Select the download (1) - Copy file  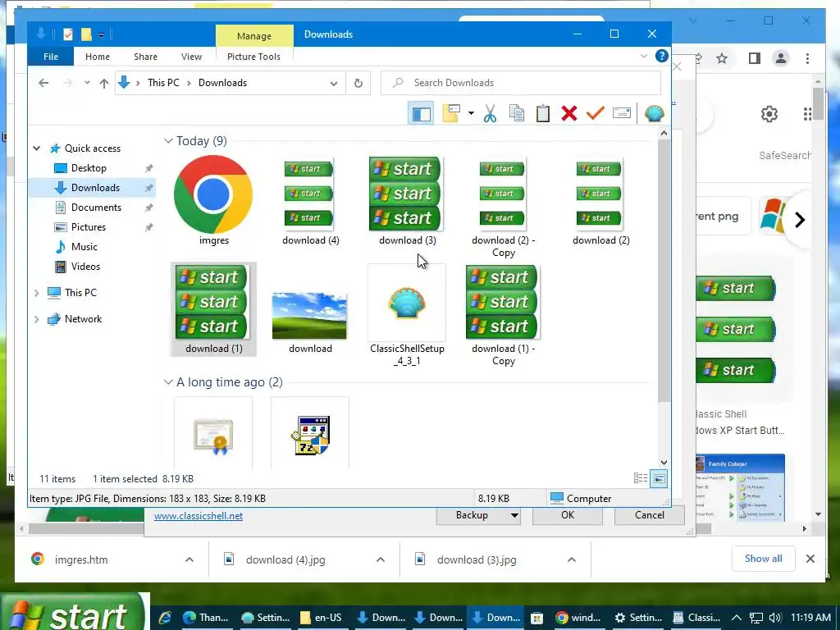[x=503, y=315]
